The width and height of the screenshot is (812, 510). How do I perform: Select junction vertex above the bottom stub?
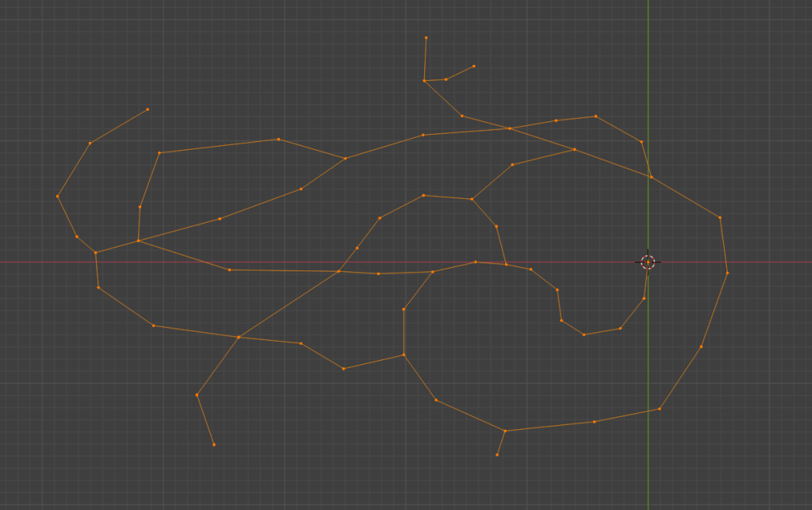tap(505, 431)
